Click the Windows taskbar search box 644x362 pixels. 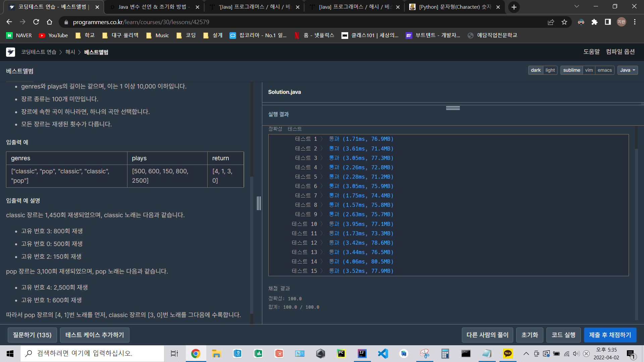pyautogui.click(x=92, y=353)
